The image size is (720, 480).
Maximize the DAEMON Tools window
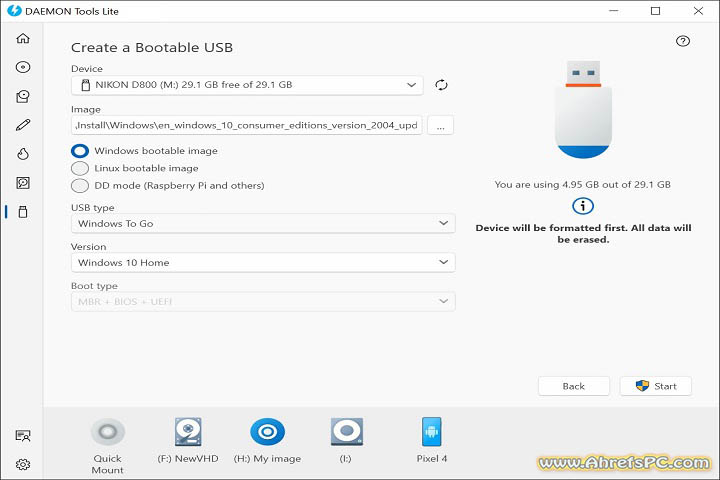coord(656,11)
